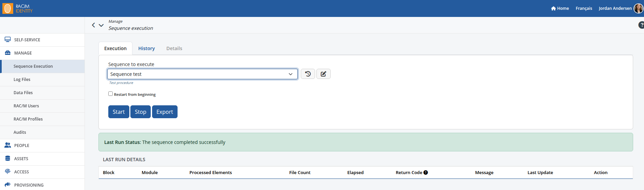Viewport: 644px width, 190px height.
Task: Stop the running sequence
Action: click(140, 112)
